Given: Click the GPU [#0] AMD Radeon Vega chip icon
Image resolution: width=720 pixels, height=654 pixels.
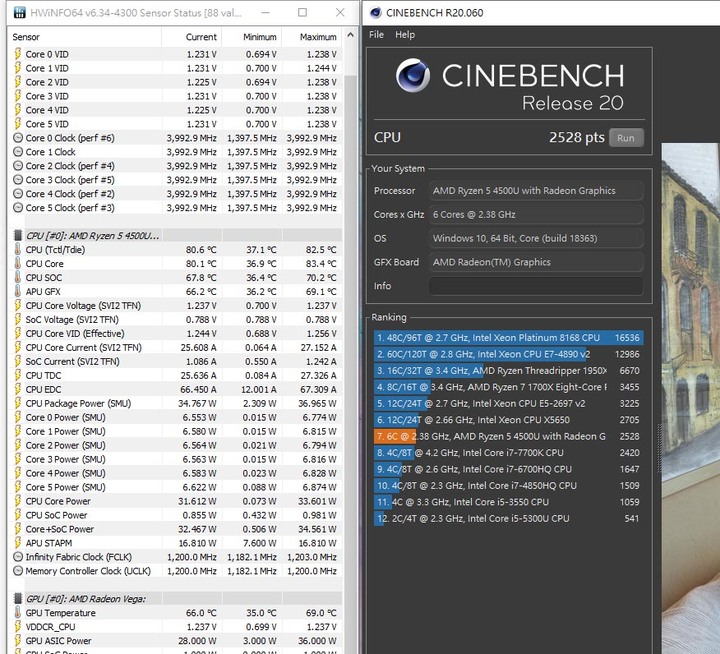Looking at the screenshot, I should tap(18, 598).
